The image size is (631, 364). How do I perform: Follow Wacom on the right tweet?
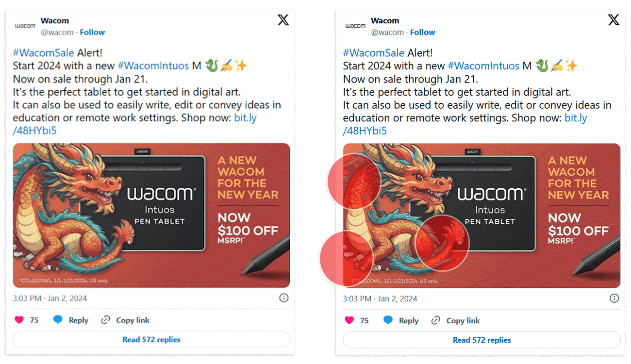422,32
